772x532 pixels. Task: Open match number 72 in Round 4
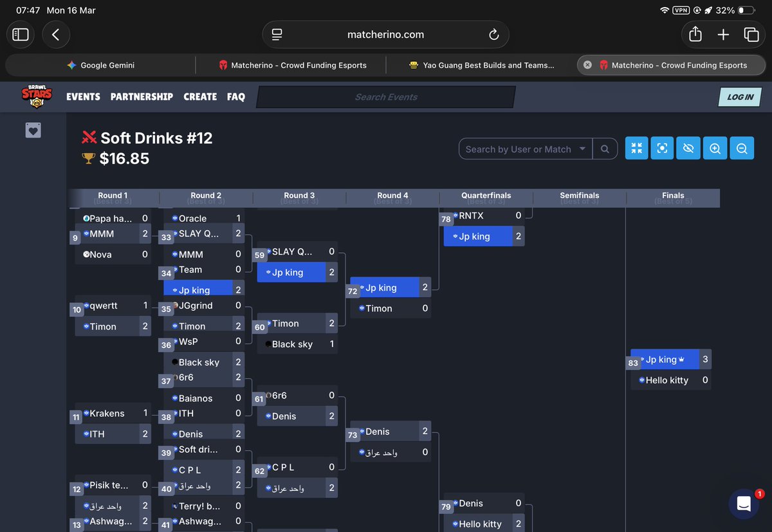click(353, 291)
